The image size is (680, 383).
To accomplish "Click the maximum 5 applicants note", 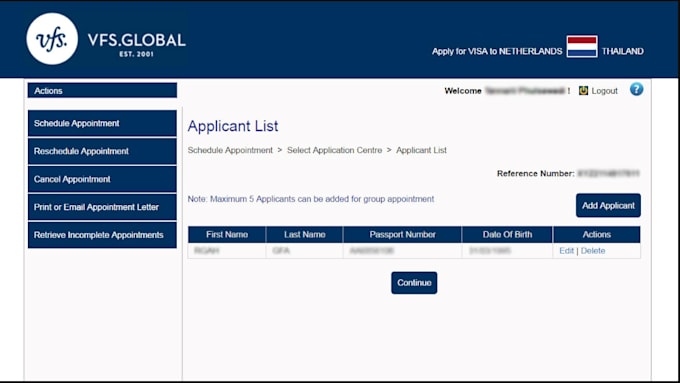I will pos(311,199).
